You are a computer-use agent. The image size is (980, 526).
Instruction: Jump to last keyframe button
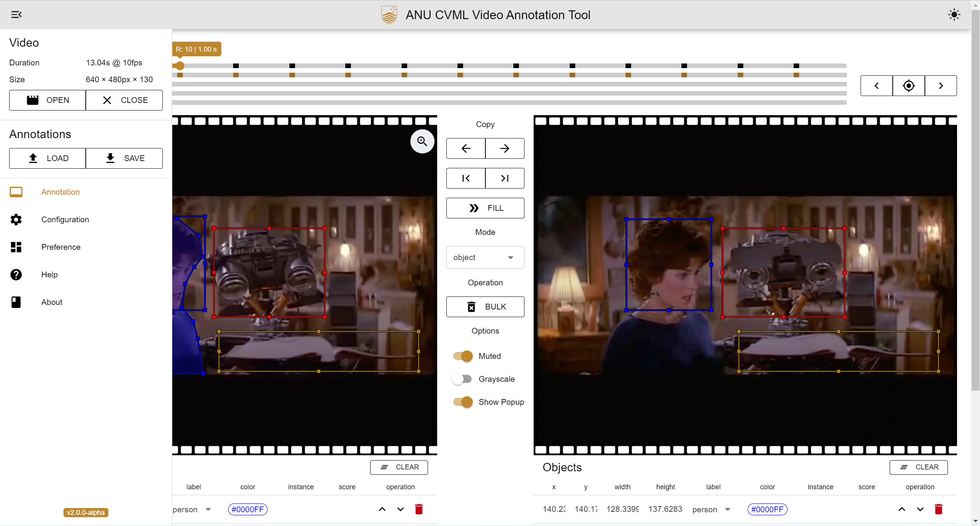coord(505,178)
